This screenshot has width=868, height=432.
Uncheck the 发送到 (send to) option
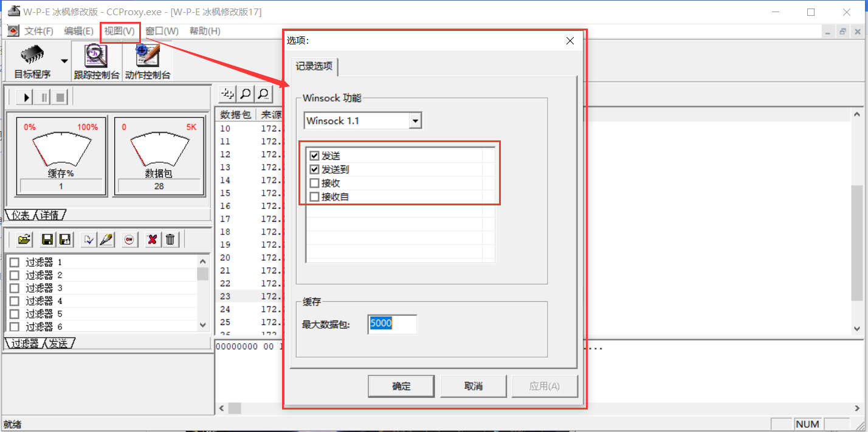[314, 169]
